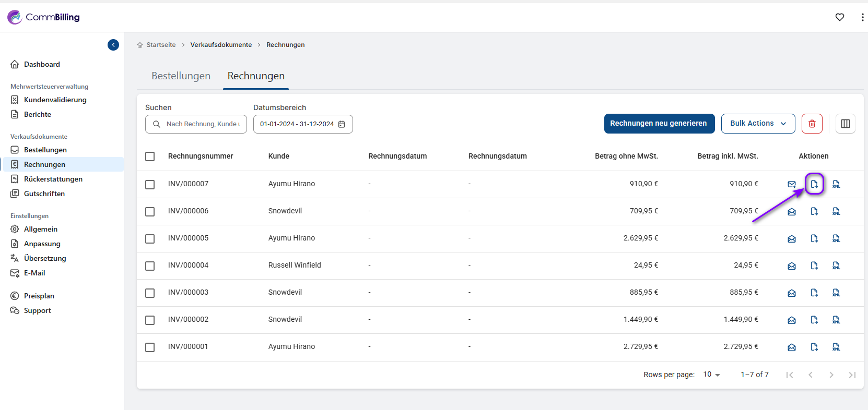
Task: Toggle the select-all invoices checkbox
Action: coord(150,156)
